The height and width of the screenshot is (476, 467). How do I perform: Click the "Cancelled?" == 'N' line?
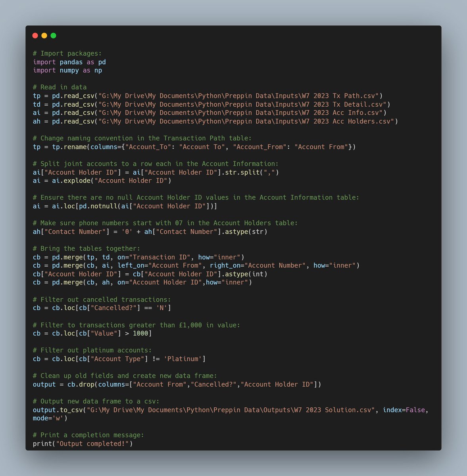(102, 308)
